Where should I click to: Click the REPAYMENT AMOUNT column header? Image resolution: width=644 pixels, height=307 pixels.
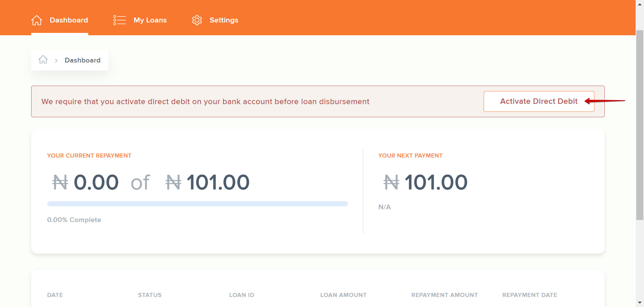(x=444, y=295)
